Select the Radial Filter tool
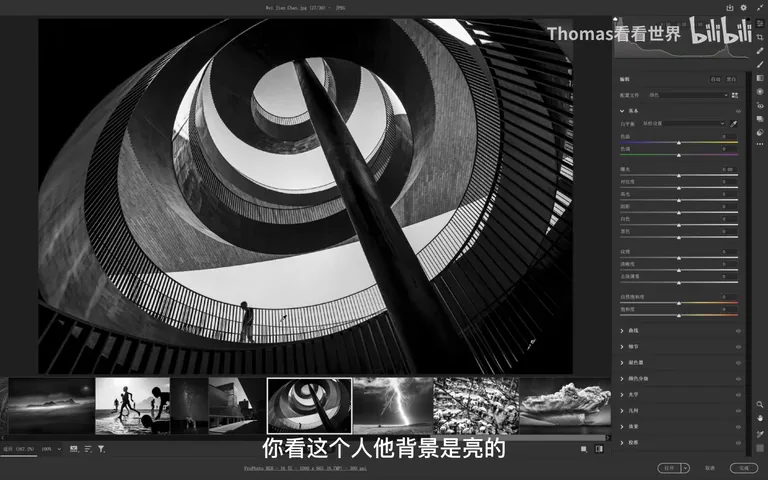 [760, 92]
